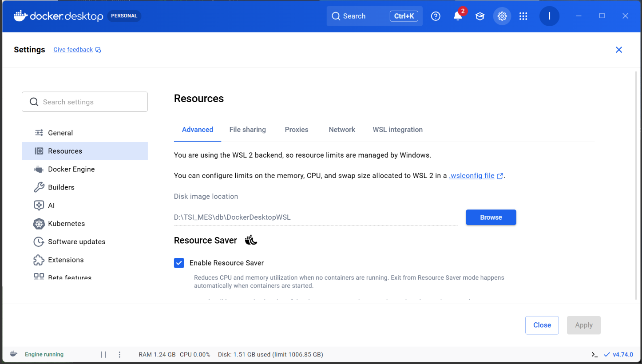Click the RAM 1.24 GB status entry
642x364 pixels.
point(157,355)
